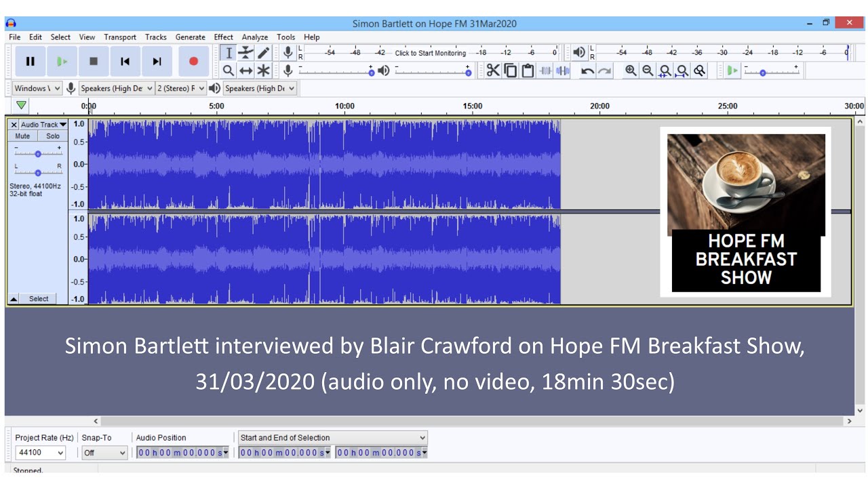Screen dimensions: 868x488
Task: Open the audio host dropdown (Windows)
Action: pyautogui.click(x=37, y=88)
